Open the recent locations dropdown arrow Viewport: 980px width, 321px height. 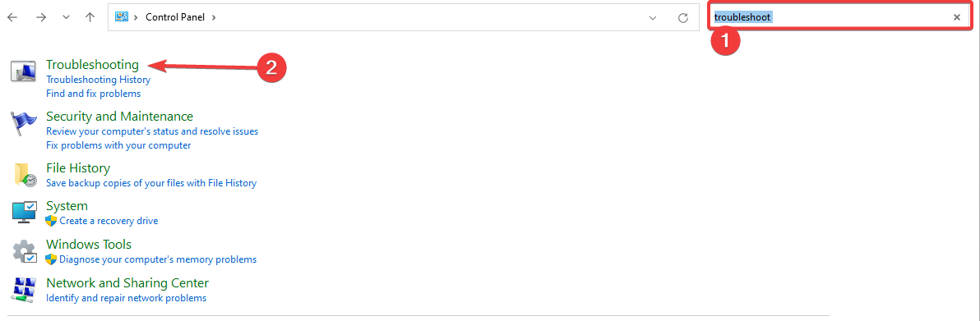[67, 17]
